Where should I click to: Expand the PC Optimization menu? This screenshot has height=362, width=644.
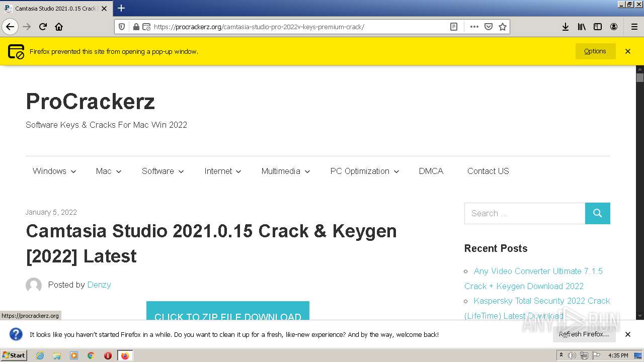365,171
